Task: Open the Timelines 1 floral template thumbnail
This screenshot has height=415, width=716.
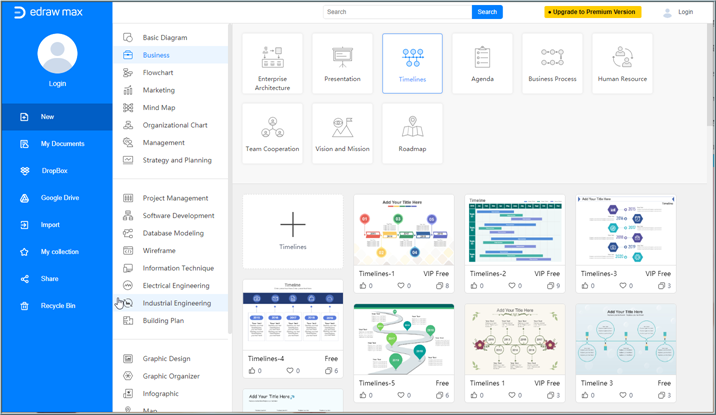Action: (x=515, y=340)
